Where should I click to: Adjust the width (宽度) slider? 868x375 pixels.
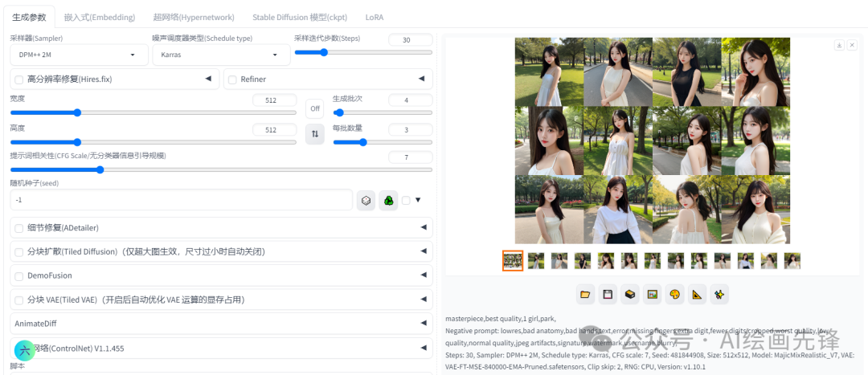click(x=154, y=112)
